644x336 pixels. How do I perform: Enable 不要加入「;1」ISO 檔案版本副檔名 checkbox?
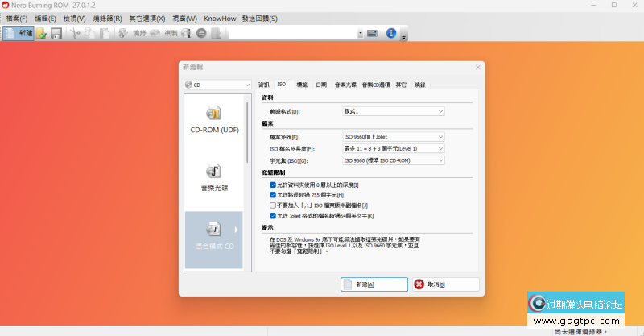[x=273, y=205]
